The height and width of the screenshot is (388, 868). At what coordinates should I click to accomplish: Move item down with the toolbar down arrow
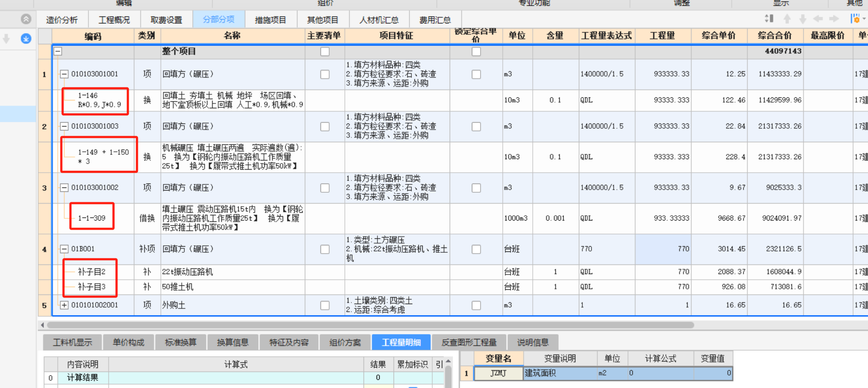click(803, 19)
